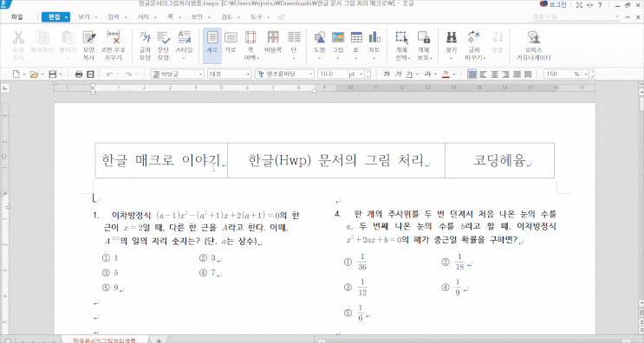Expand the font color dropdown arrow
The width and height of the screenshot is (644, 343).
[x=453, y=74]
